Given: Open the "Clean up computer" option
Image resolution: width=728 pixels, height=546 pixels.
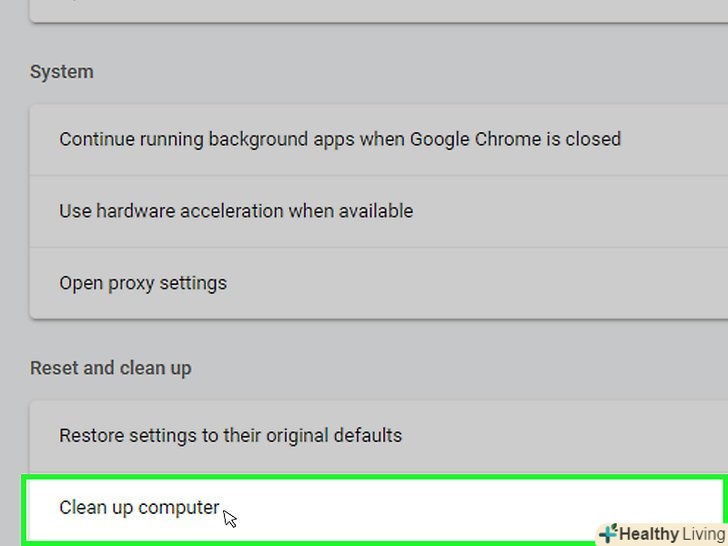Looking at the screenshot, I should coord(139,508).
